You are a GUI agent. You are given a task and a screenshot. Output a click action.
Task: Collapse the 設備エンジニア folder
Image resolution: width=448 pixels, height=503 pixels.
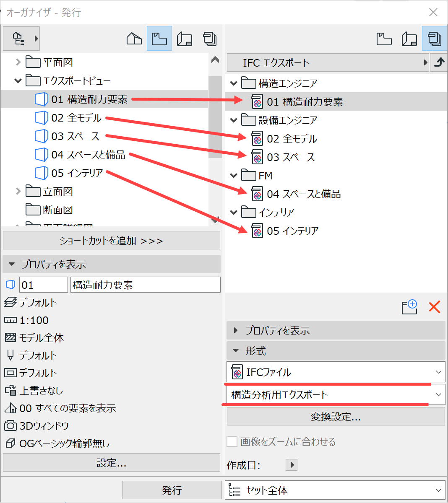click(234, 120)
